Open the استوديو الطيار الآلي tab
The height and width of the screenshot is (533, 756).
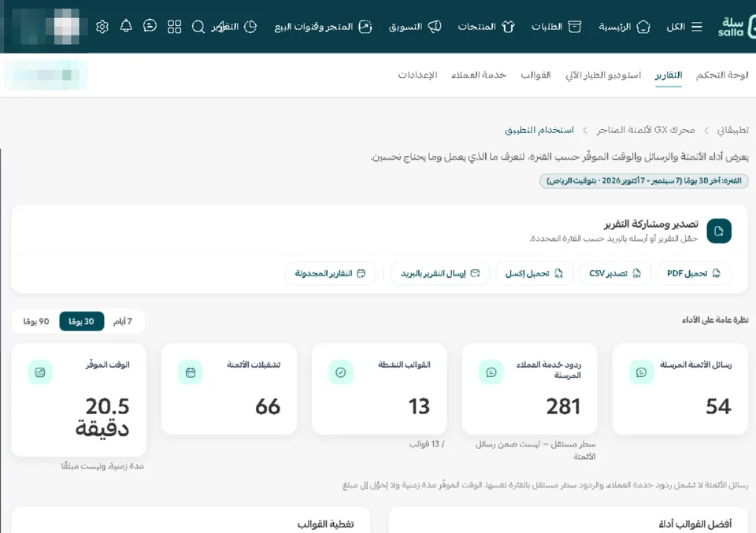point(603,75)
